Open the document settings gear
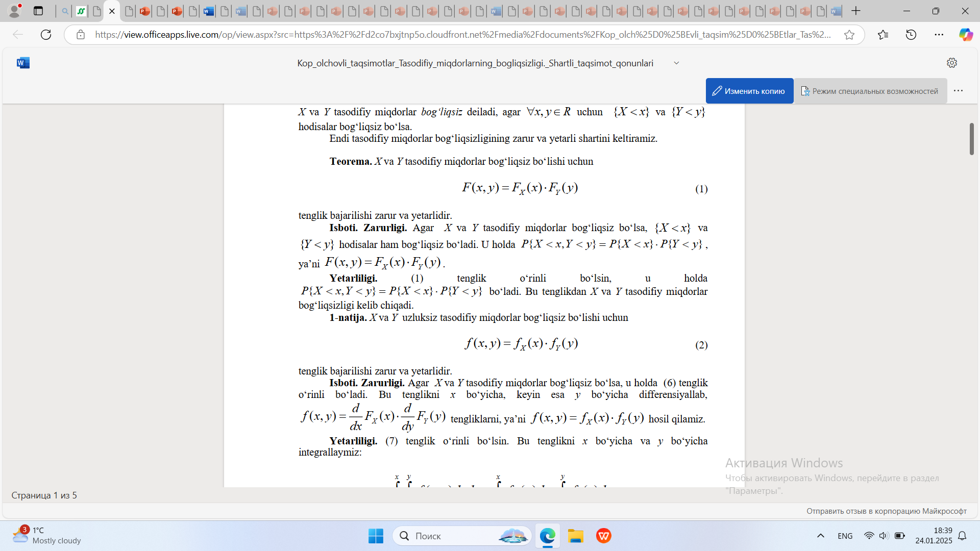The height and width of the screenshot is (551, 980). (952, 63)
